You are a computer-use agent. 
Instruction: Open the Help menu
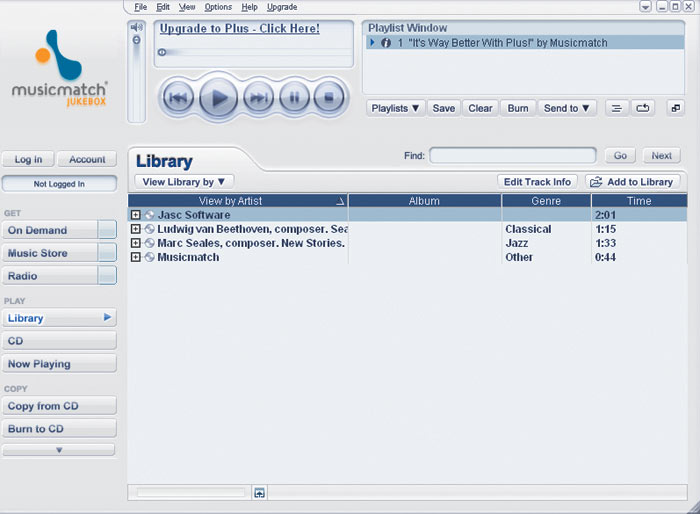pyautogui.click(x=250, y=7)
